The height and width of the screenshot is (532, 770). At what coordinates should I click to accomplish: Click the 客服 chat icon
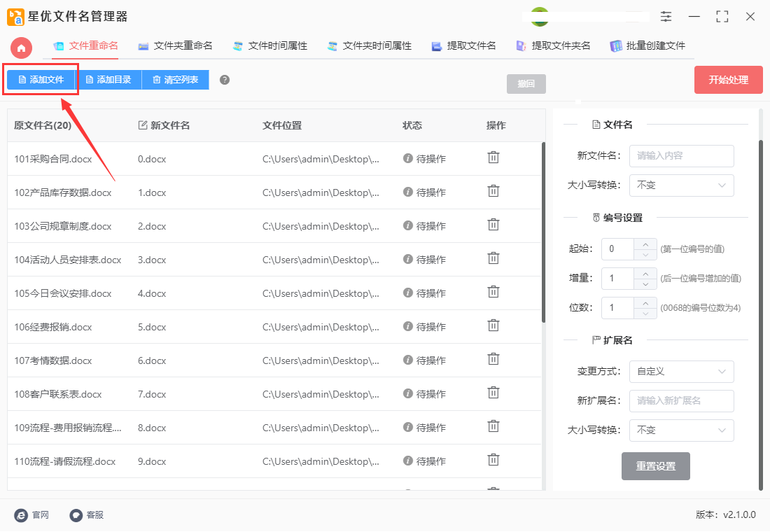pos(76,514)
